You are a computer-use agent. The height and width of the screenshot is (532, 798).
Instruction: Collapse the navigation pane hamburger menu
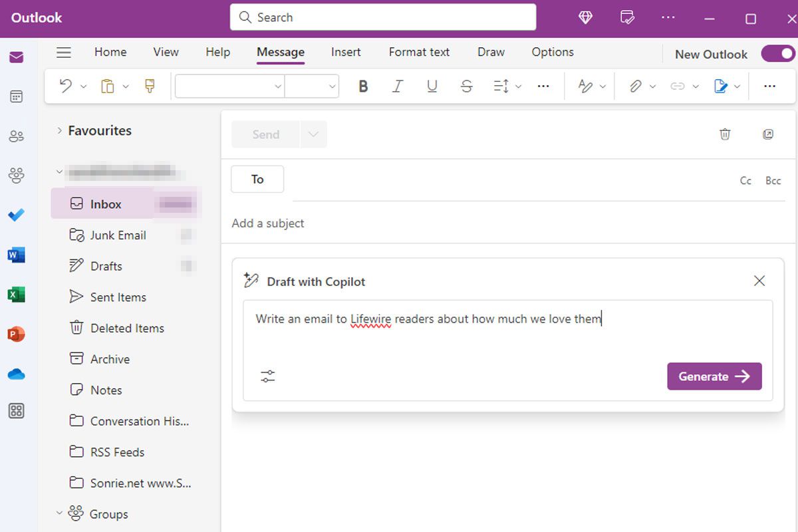coord(64,53)
